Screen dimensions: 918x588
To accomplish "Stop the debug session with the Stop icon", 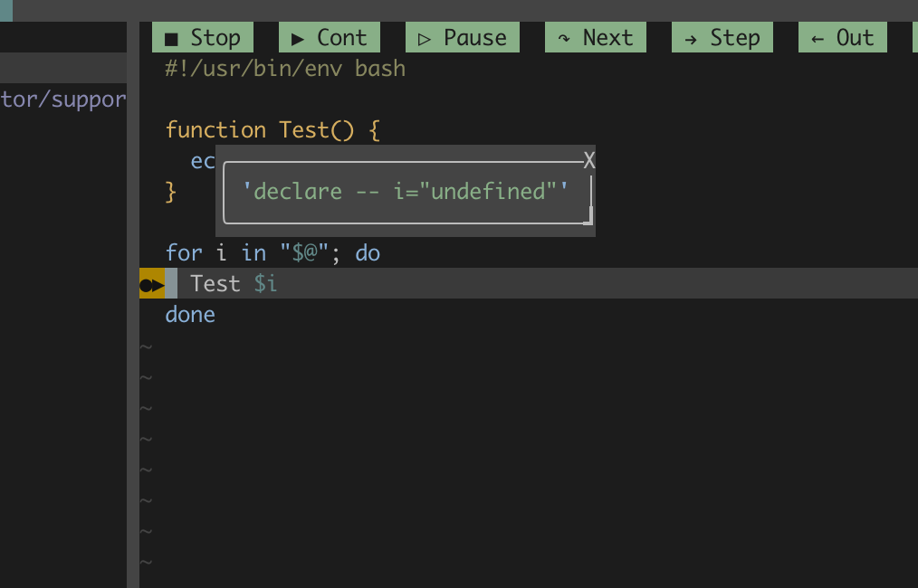I will point(203,37).
